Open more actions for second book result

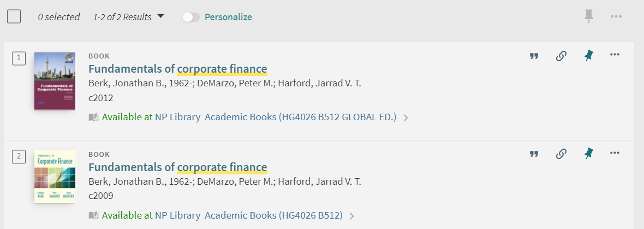click(x=615, y=153)
